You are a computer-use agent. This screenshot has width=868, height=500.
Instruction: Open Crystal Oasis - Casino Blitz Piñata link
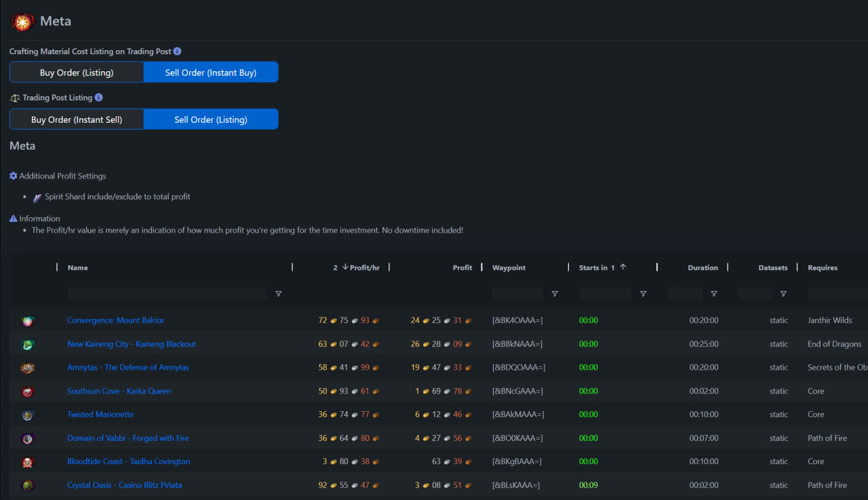[x=125, y=485]
